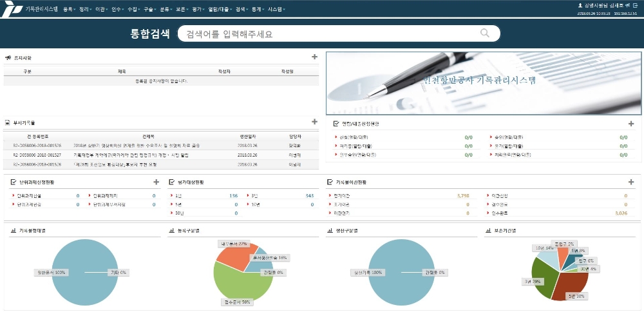Image resolution: width=644 pixels, height=312 pixels.
Task: Click the plus icon of 열람/대출신청현황 panel
Action: tap(631, 123)
